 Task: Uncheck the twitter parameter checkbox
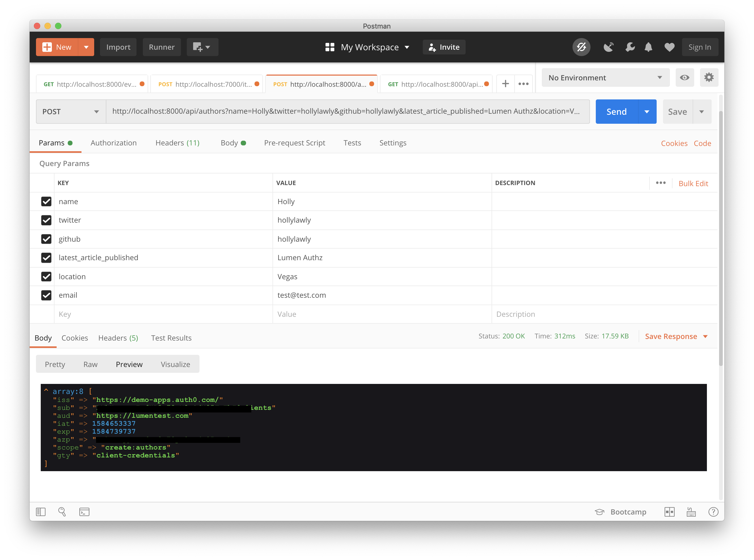tap(46, 220)
